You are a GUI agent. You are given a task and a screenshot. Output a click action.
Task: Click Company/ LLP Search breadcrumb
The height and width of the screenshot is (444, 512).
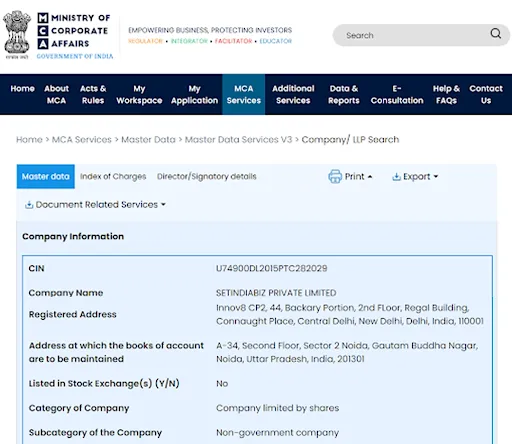click(x=350, y=140)
